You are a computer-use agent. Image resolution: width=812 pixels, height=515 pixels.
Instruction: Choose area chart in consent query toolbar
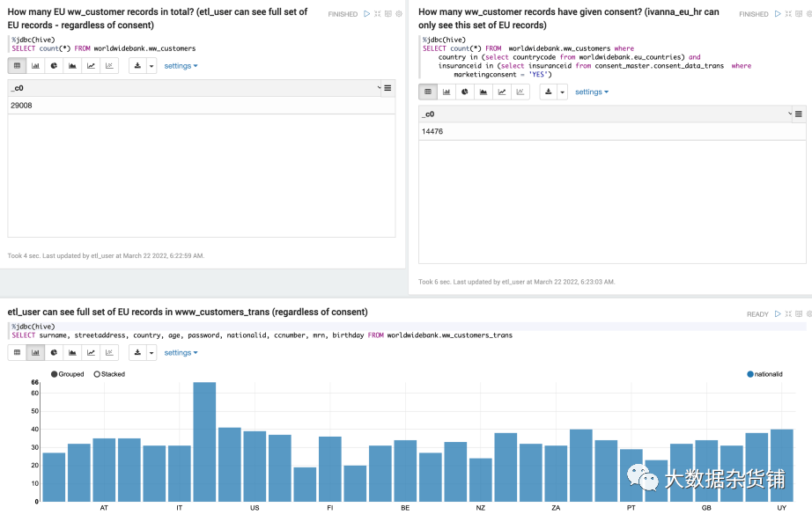tap(484, 92)
